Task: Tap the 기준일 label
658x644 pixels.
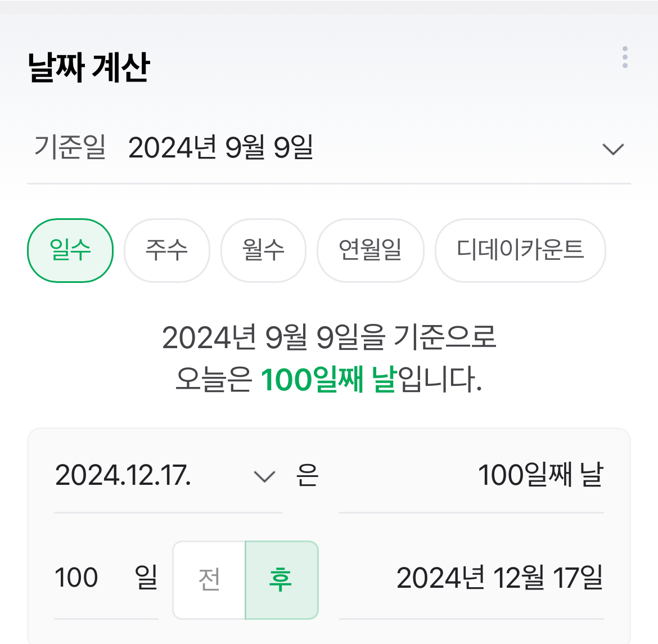Action: pos(70,148)
